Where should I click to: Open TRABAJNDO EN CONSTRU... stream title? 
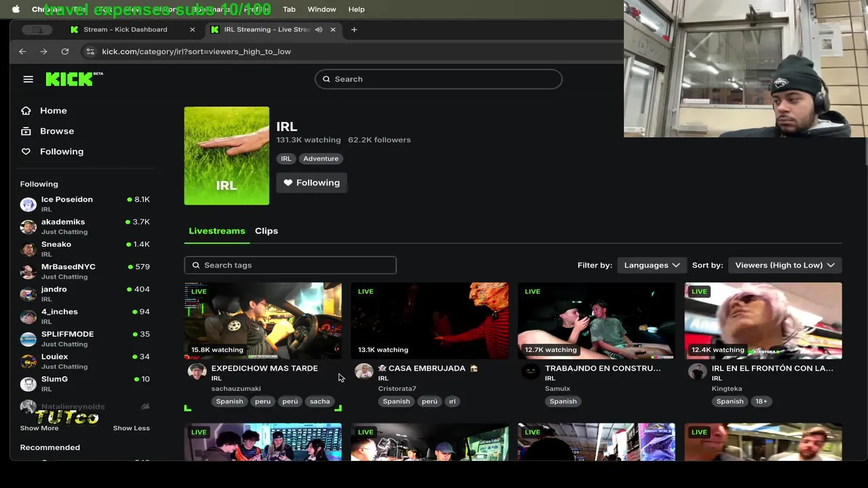(603, 368)
